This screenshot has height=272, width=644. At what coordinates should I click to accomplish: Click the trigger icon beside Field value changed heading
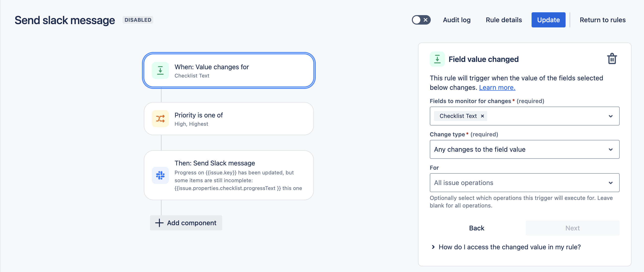(x=437, y=59)
